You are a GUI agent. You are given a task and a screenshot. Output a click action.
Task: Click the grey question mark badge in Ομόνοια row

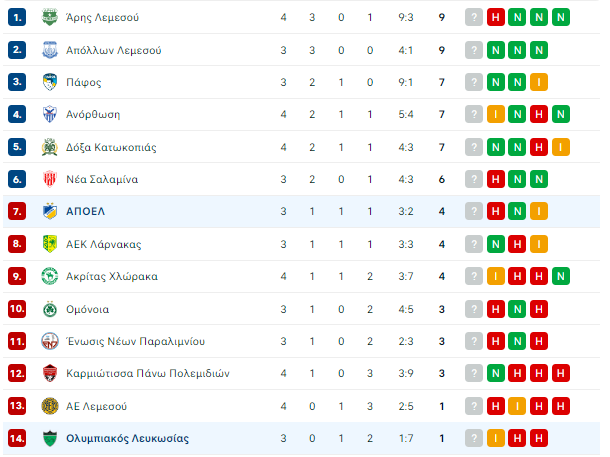tap(474, 308)
